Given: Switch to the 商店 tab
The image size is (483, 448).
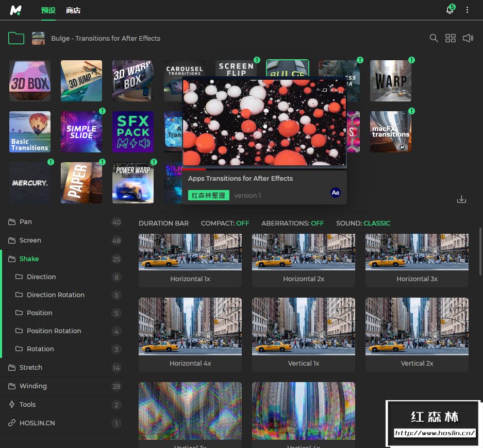Looking at the screenshot, I should [73, 10].
